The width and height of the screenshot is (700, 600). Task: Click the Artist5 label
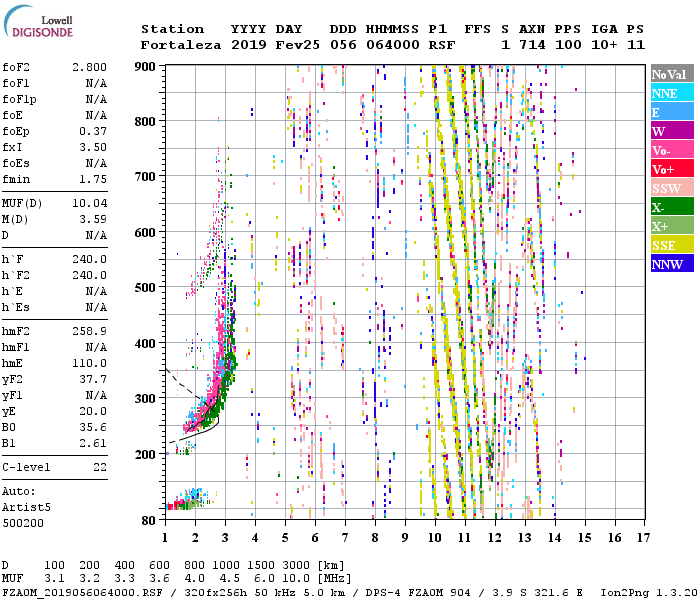pyautogui.click(x=26, y=507)
